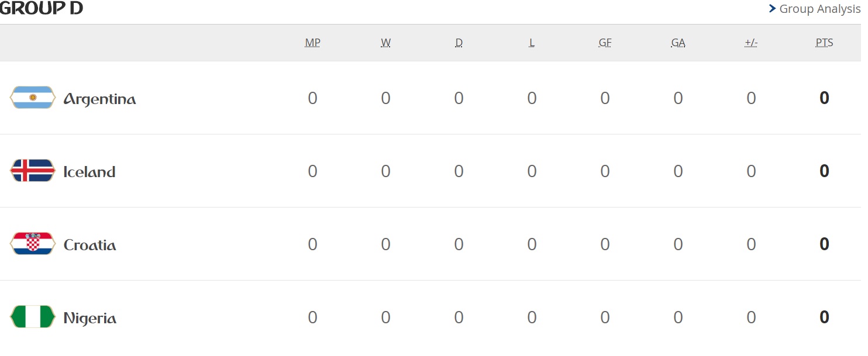The width and height of the screenshot is (868, 356).
Task: Click the GF column header
Action: 605,43
